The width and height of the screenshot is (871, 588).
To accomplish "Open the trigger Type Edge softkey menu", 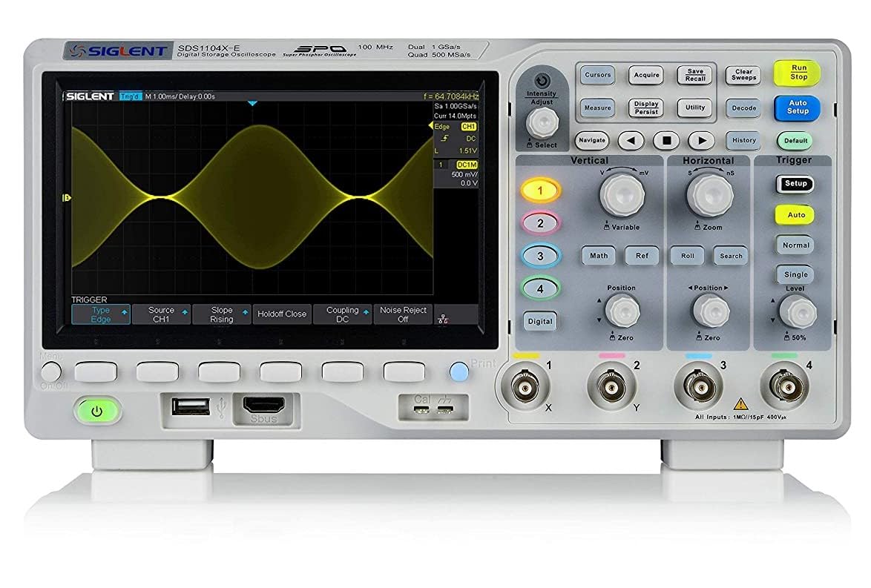I will [101, 314].
